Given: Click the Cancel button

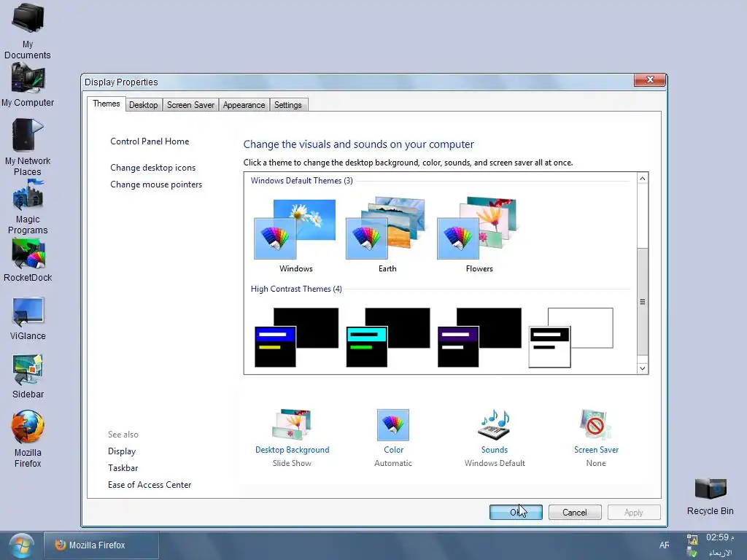Looking at the screenshot, I should click(x=575, y=513).
